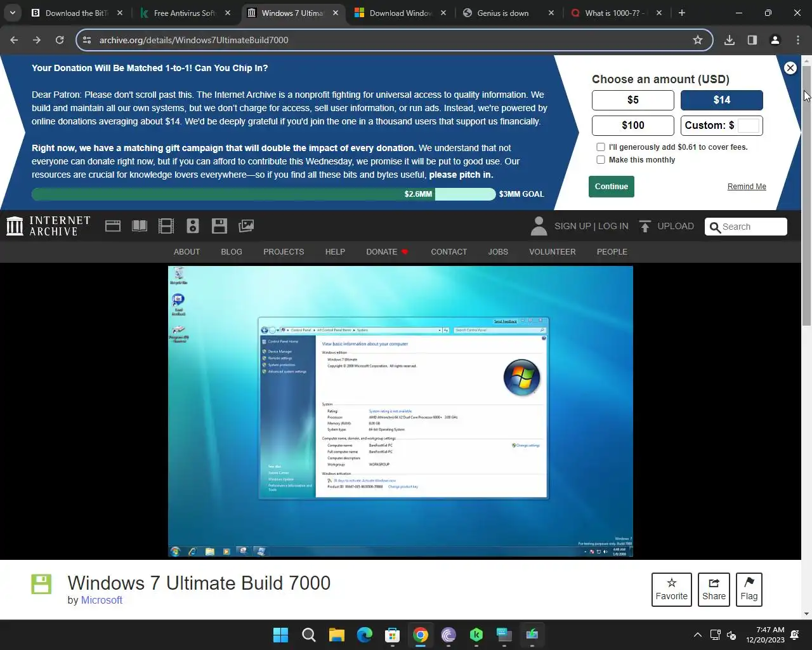Click the Continue donation button
The height and width of the screenshot is (650, 812).
[x=612, y=187]
